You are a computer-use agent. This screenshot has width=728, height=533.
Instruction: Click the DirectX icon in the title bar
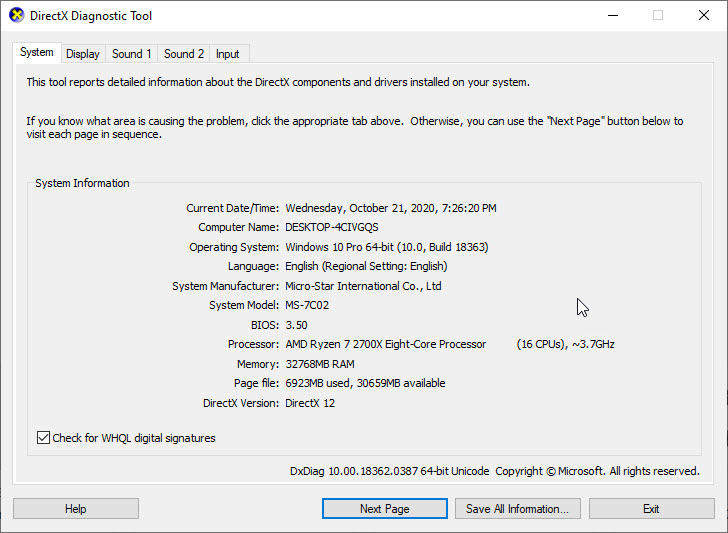click(17, 15)
